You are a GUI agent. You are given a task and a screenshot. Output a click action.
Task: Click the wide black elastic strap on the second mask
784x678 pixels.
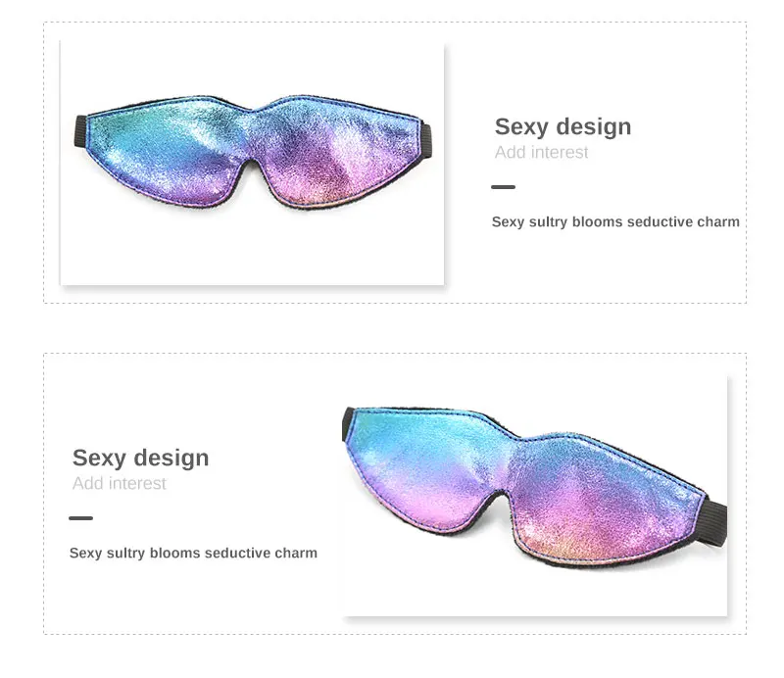click(716, 523)
